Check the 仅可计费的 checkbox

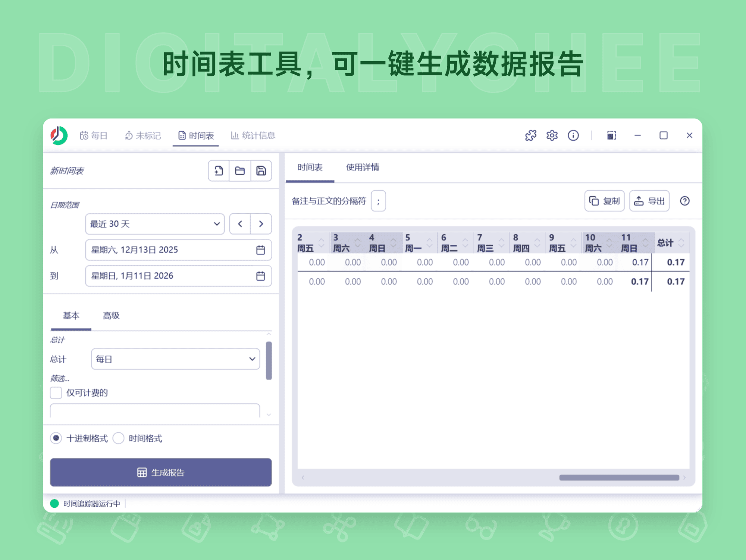pyautogui.click(x=56, y=392)
